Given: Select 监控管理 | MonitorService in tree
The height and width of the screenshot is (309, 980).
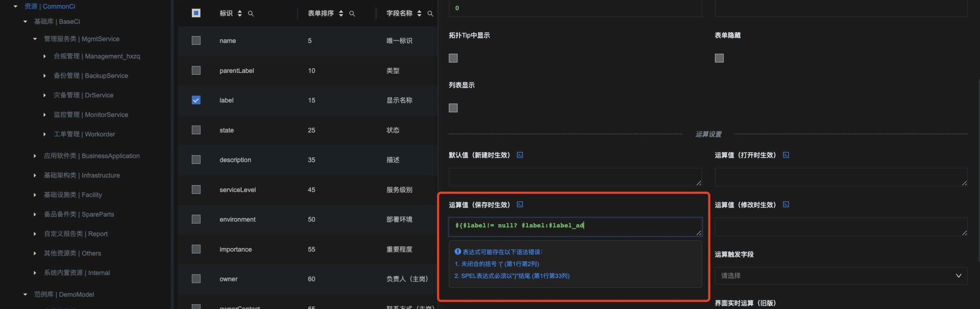Looking at the screenshot, I should point(91,115).
